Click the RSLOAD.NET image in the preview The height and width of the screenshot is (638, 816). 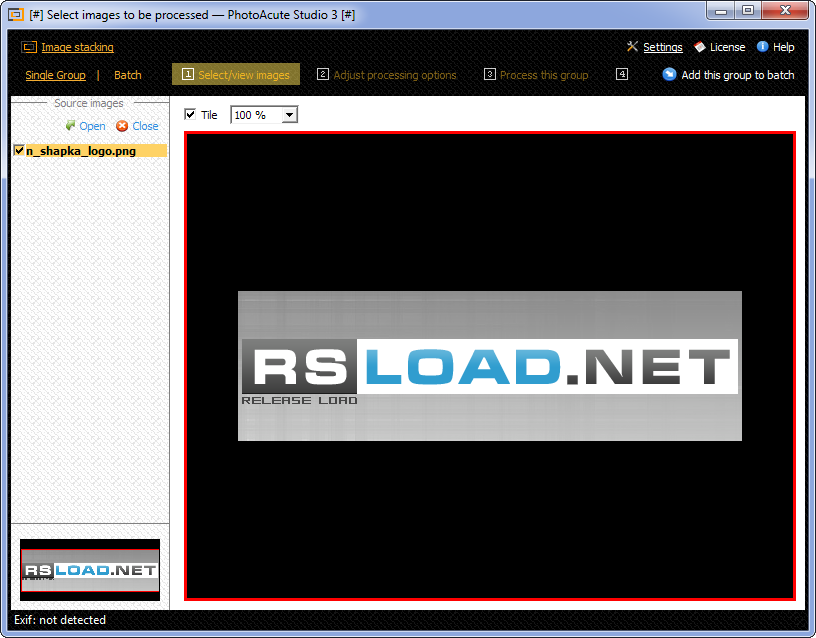click(490, 366)
